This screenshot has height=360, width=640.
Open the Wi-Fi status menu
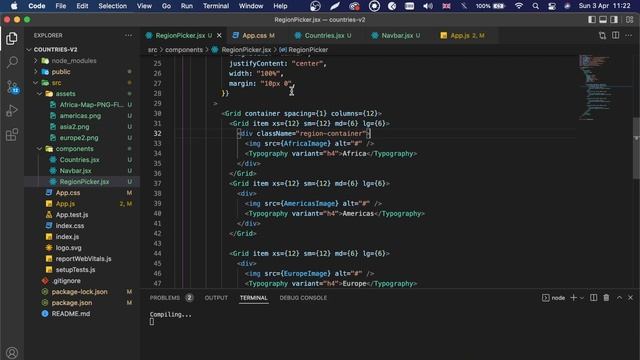point(519,6)
